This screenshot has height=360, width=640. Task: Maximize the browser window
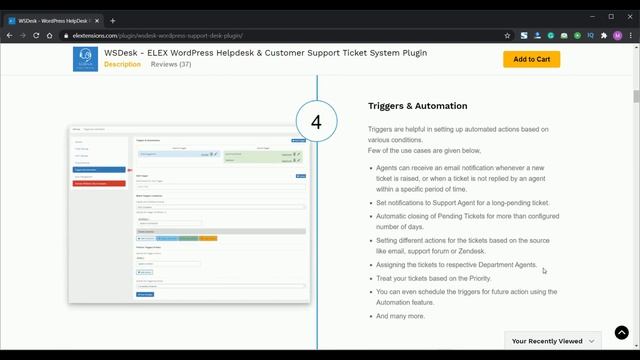pyautogui.click(x=611, y=17)
